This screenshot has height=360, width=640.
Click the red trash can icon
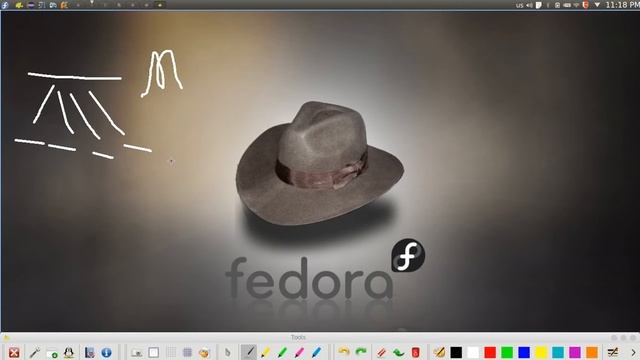click(x=416, y=352)
